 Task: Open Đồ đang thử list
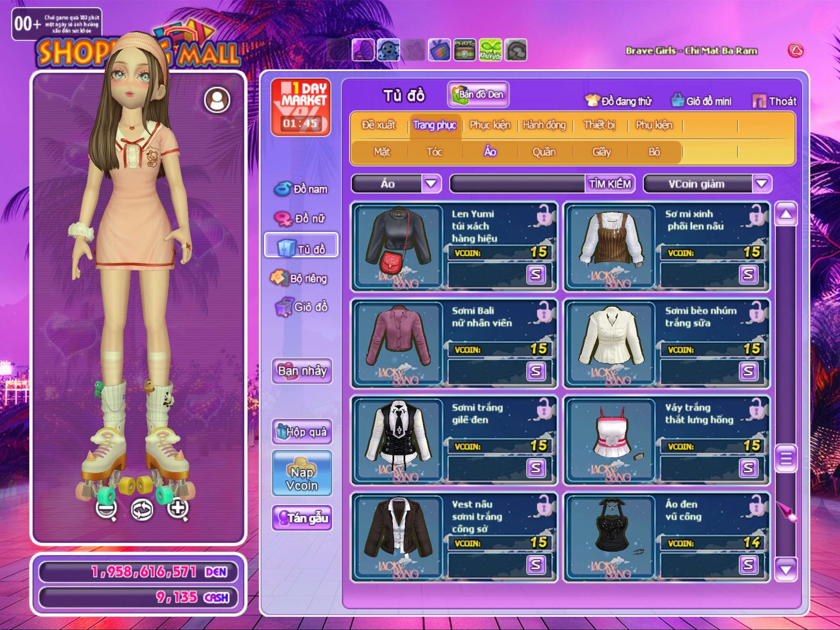pos(619,101)
